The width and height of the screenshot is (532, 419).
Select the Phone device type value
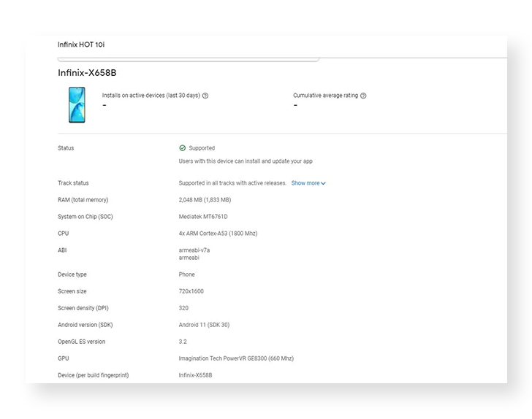pos(187,274)
